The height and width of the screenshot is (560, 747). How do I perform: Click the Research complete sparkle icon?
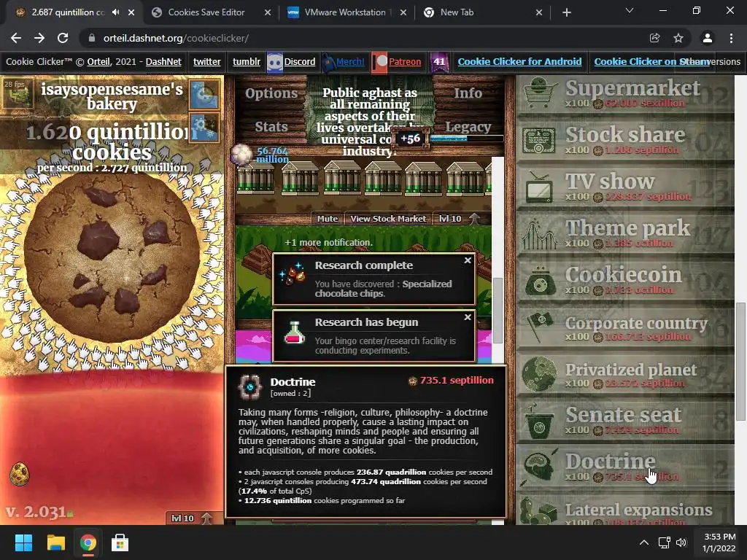pyautogui.click(x=293, y=273)
